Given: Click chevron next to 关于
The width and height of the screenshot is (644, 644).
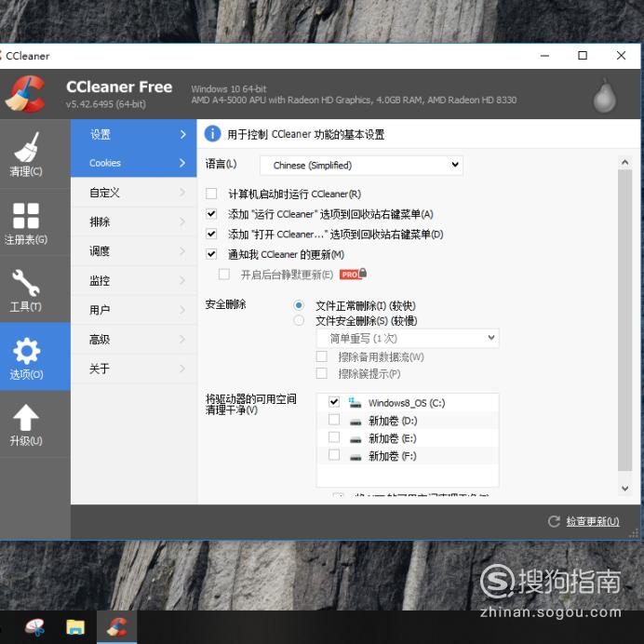Looking at the screenshot, I should (x=183, y=369).
